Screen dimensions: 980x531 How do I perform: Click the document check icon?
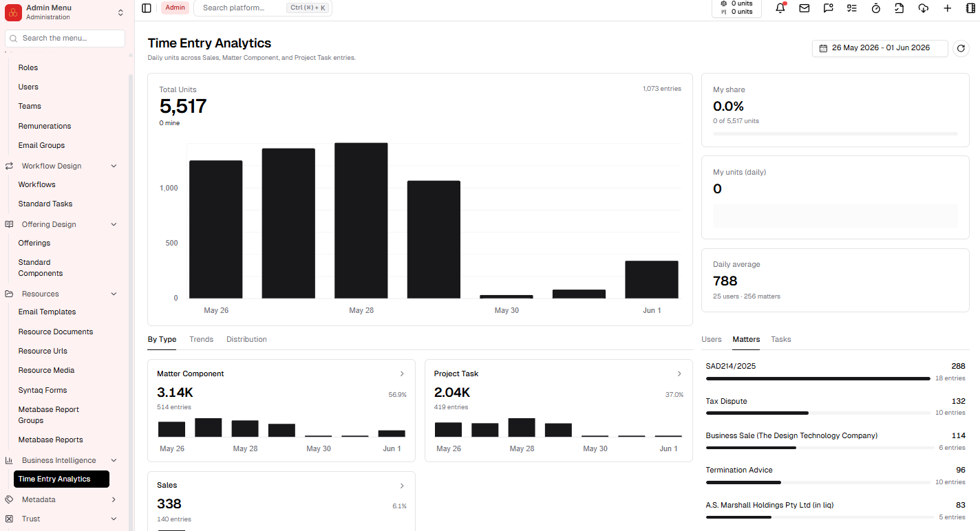tap(899, 8)
